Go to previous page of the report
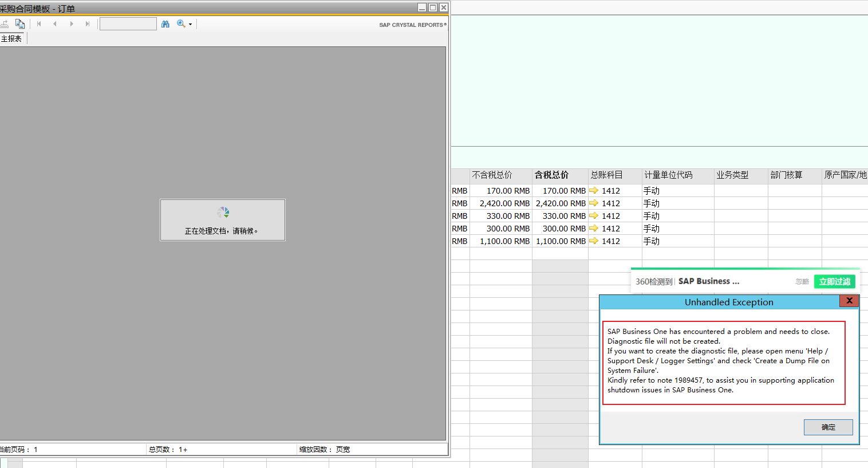Screen dimensions: 868x468 (x=55, y=24)
